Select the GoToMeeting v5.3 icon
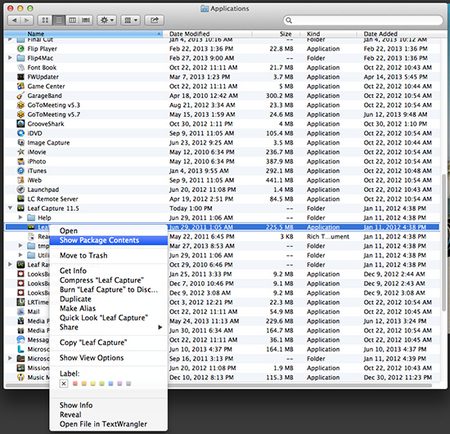 (x=21, y=105)
